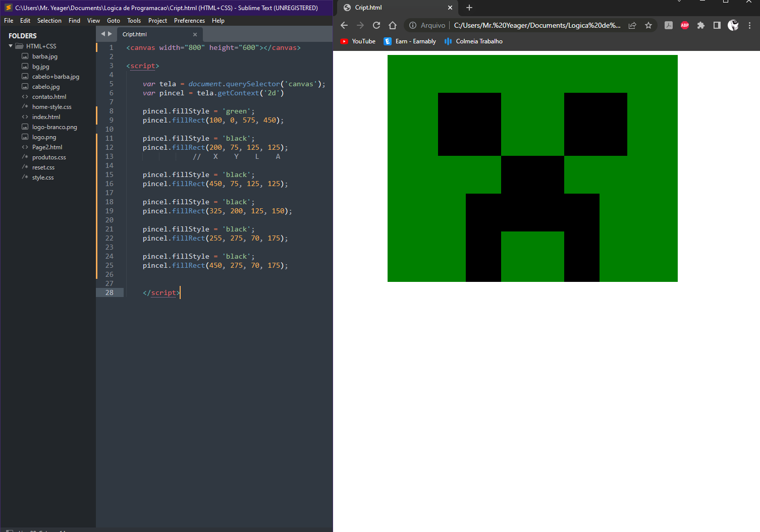
Task: Open the Preferences menu
Action: [x=189, y=21]
